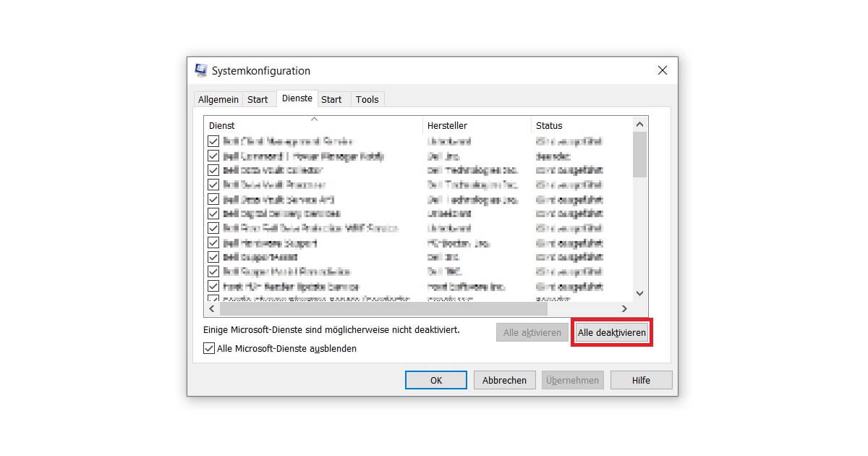Open the Tools tab
The width and height of the screenshot is (868, 456).
click(x=367, y=99)
